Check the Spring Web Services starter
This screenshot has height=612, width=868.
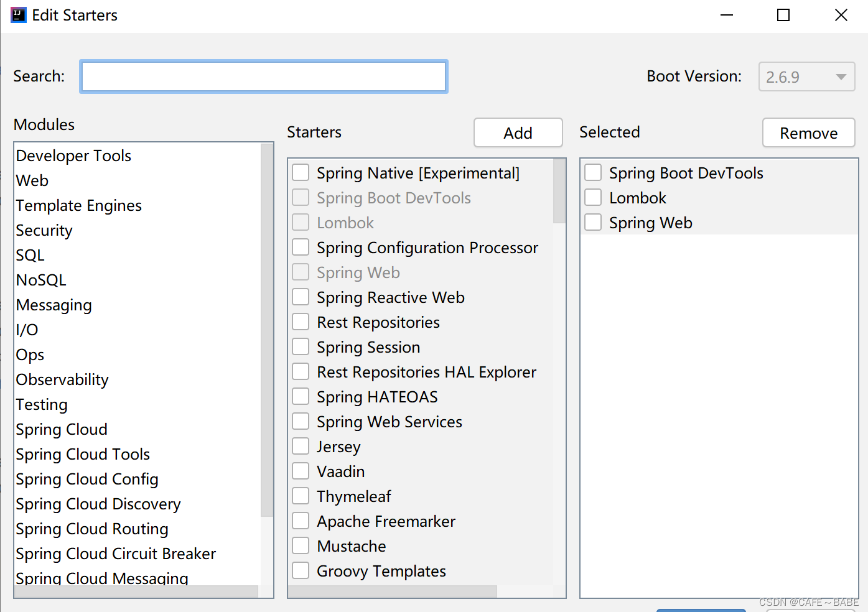pos(301,421)
